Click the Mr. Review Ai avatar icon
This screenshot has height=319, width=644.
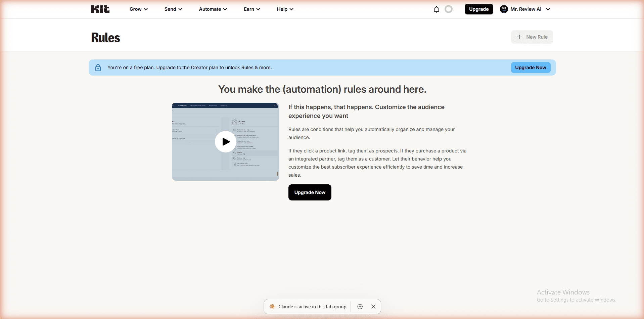pyautogui.click(x=504, y=9)
